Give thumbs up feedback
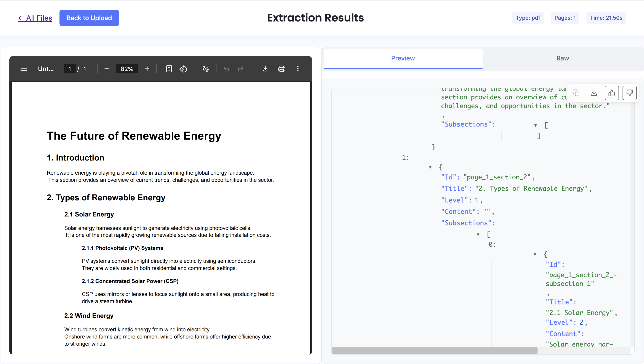 [x=612, y=93]
